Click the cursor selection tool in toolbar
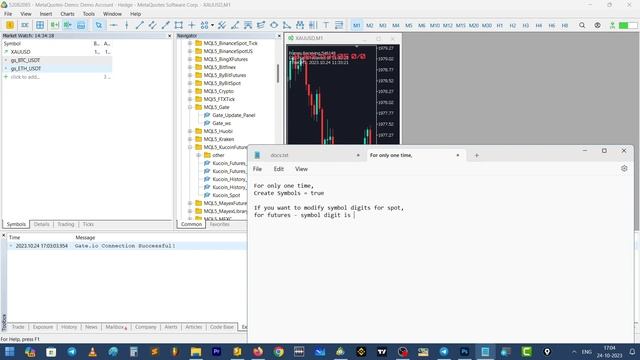Viewport: 640px width, 360px height. pos(99,25)
